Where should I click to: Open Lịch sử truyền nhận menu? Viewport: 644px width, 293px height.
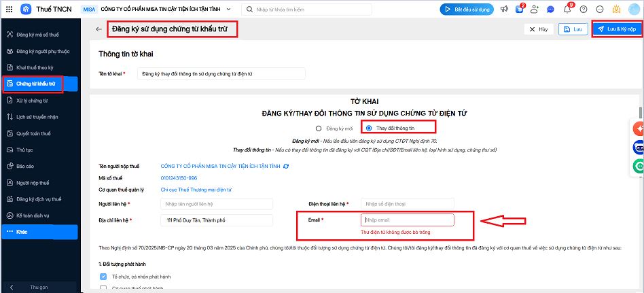[x=39, y=117]
